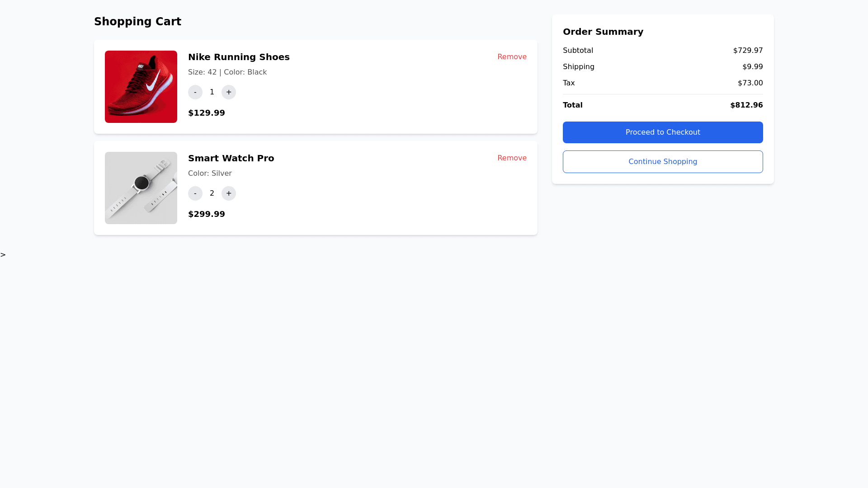Click the Nike Running Shoes title
Image resolution: width=868 pixels, height=488 pixels.
pos(239,57)
